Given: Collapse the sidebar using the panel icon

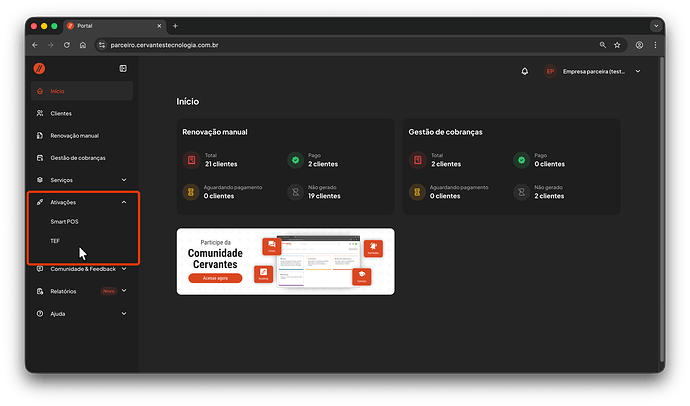Looking at the screenshot, I should [123, 68].
